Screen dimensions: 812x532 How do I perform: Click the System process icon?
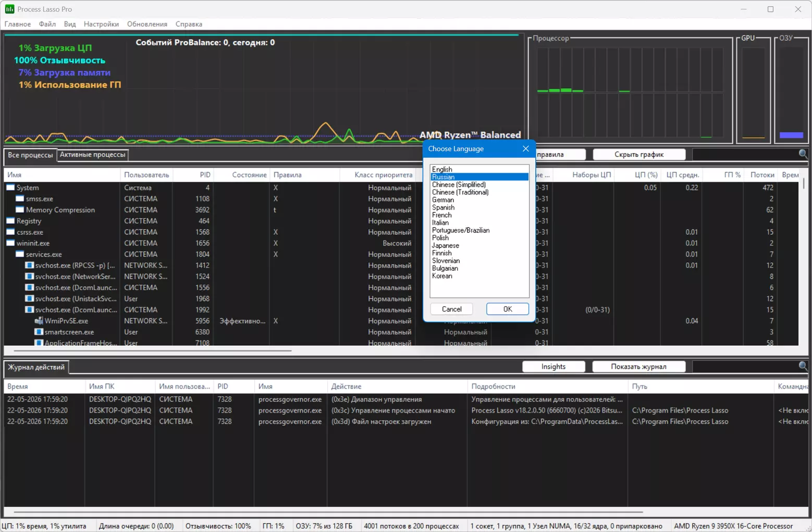[10, 187]
